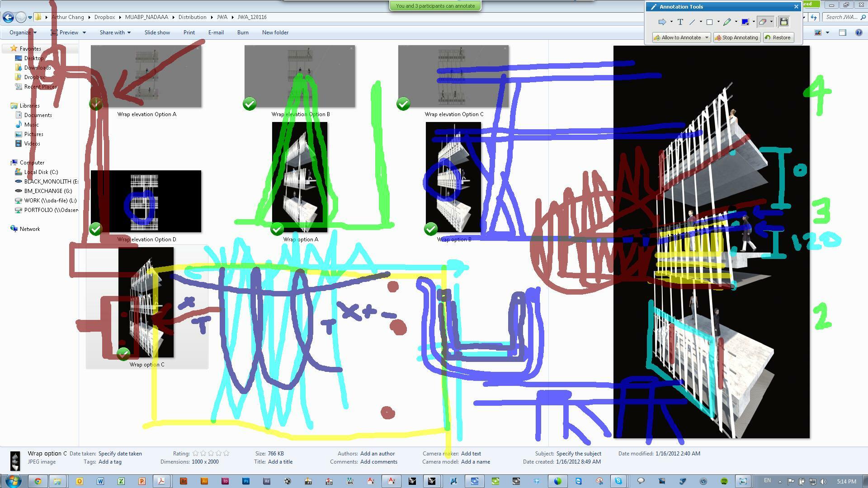Screen dimensions: 868x488
Task: Open Skype from taskbar
Action: [618, 481]
